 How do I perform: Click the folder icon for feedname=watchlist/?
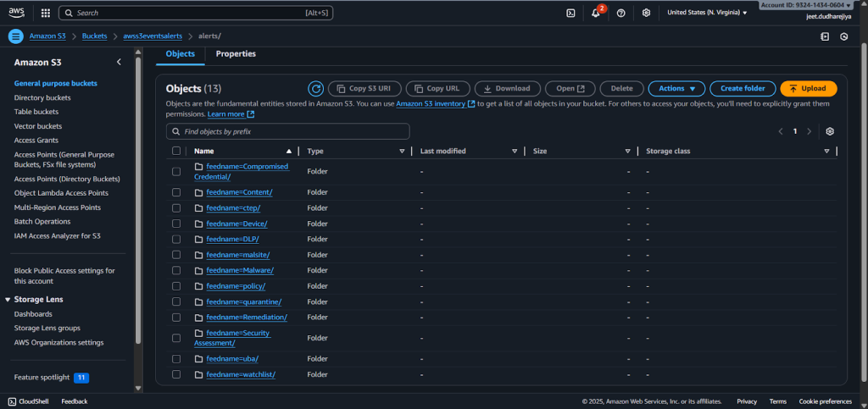198,375
